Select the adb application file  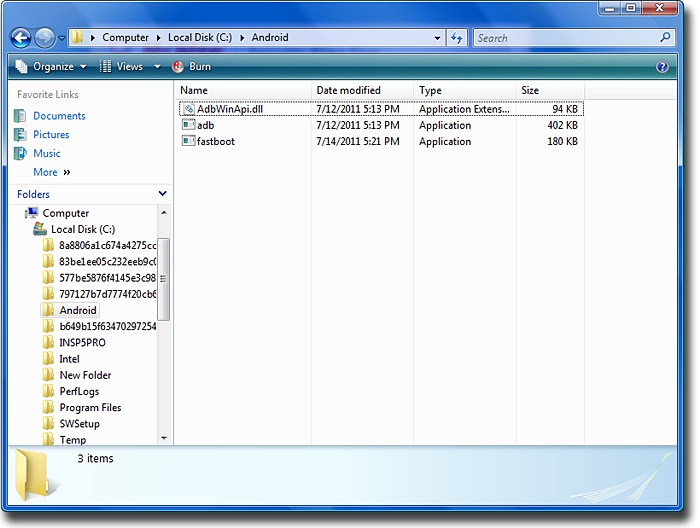(205, 125)
